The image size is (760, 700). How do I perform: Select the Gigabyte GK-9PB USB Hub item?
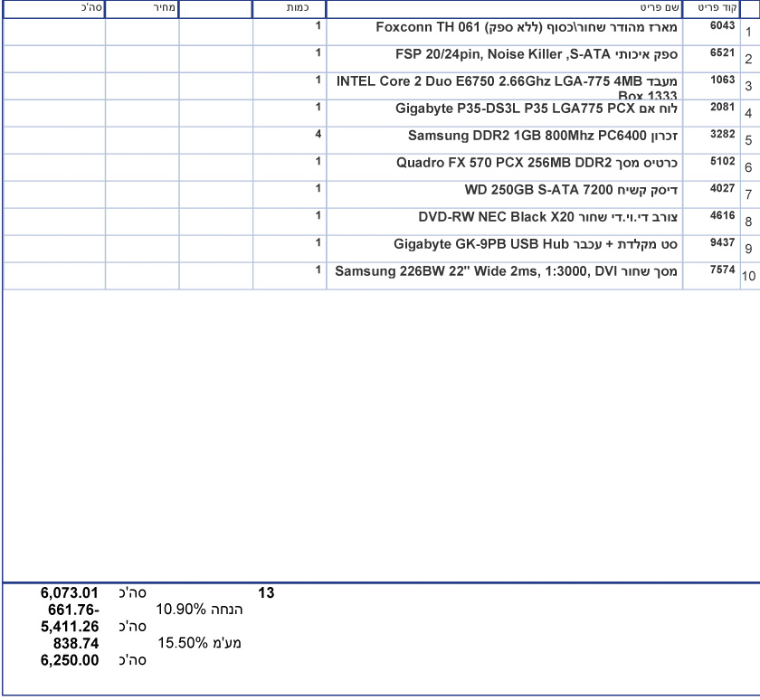(535, 244)
